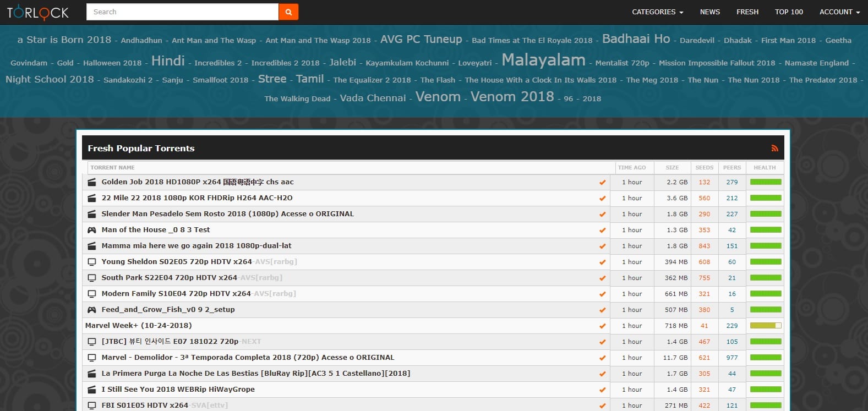Open the Account dropdown menu
868x411 pixels.
[839, 12]
